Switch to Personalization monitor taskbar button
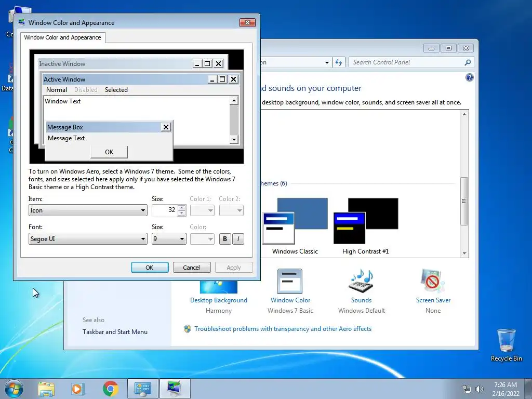The height and width of the screenshot is (399, 532). tap(175, 389)
